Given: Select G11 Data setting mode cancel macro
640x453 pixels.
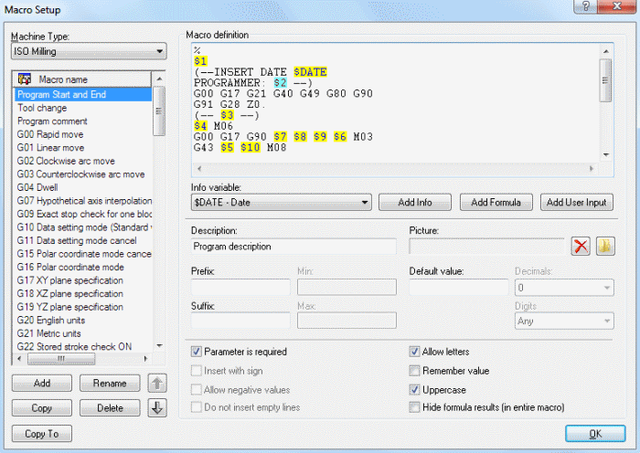Looking at the screenshot, I should [x=83, y=241].
